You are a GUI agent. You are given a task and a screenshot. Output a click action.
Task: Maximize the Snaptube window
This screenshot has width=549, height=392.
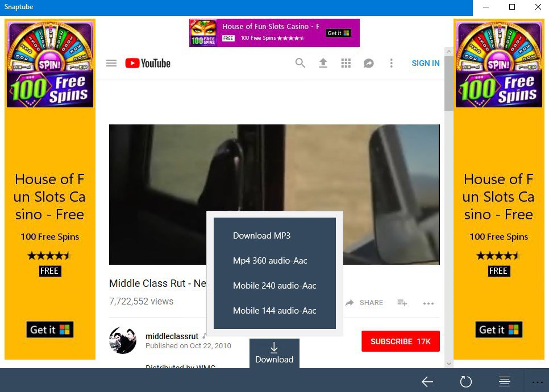click(512, 7)
